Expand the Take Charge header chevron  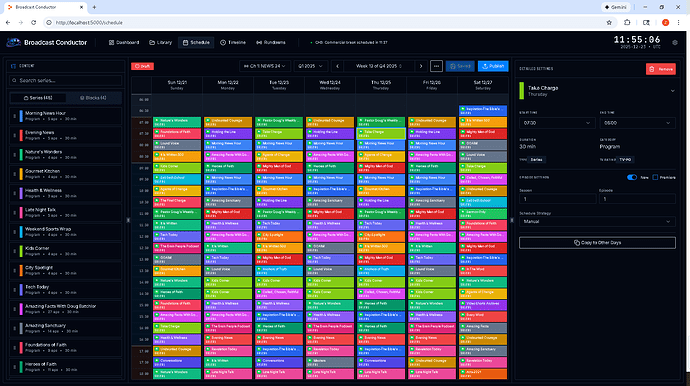(672, 91)
